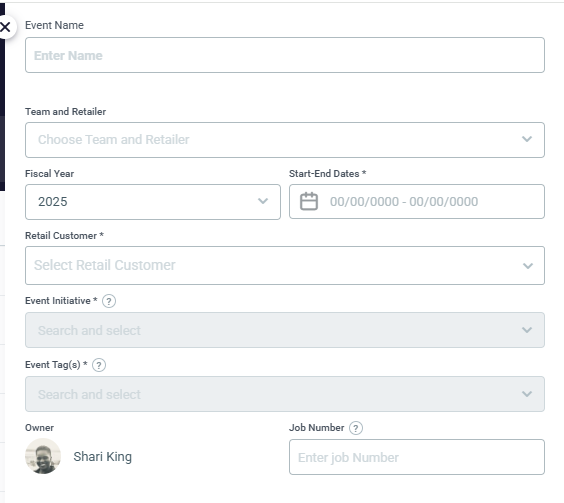Viewport: 564px width, 503px height.
Task: Click the Retail Customer chevron arrow
Action: point(528,266)
